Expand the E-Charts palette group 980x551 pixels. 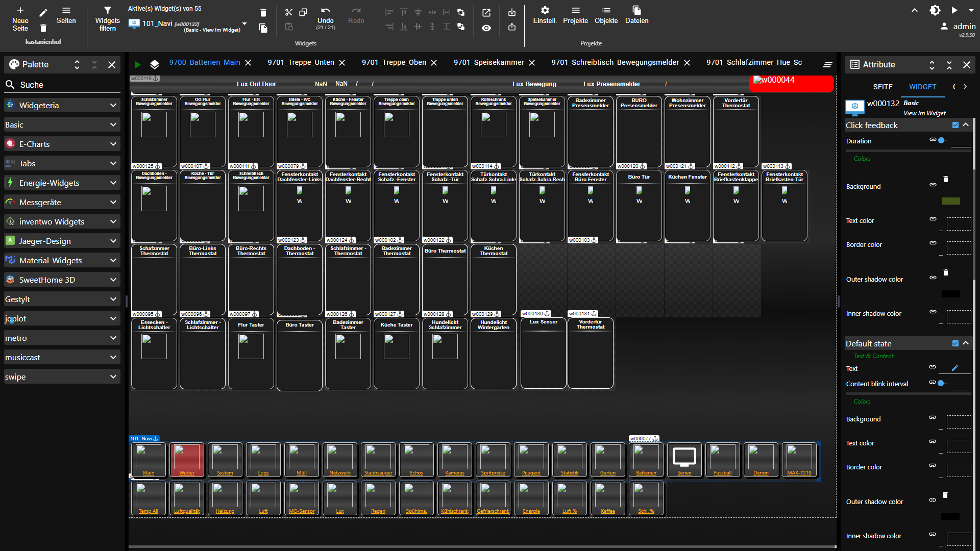click(x=62, y=144)
